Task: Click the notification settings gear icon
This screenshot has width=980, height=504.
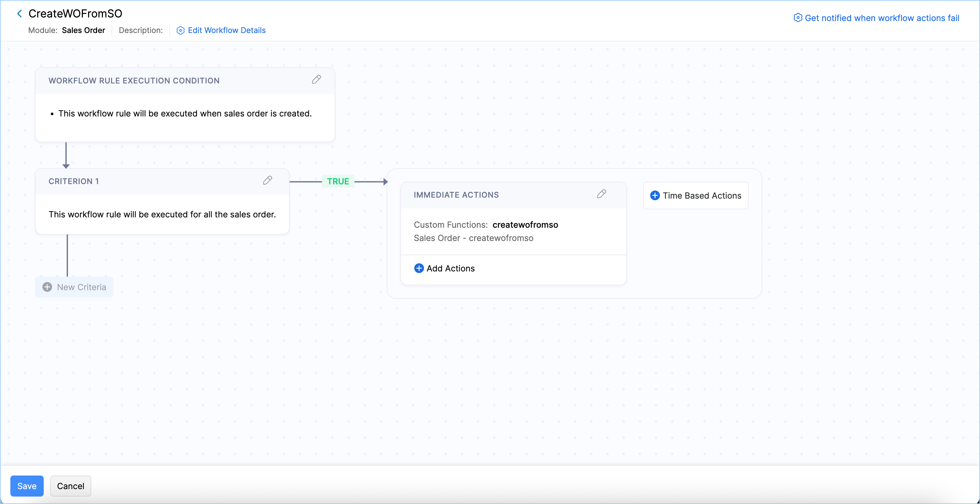Action: point(797,18)
